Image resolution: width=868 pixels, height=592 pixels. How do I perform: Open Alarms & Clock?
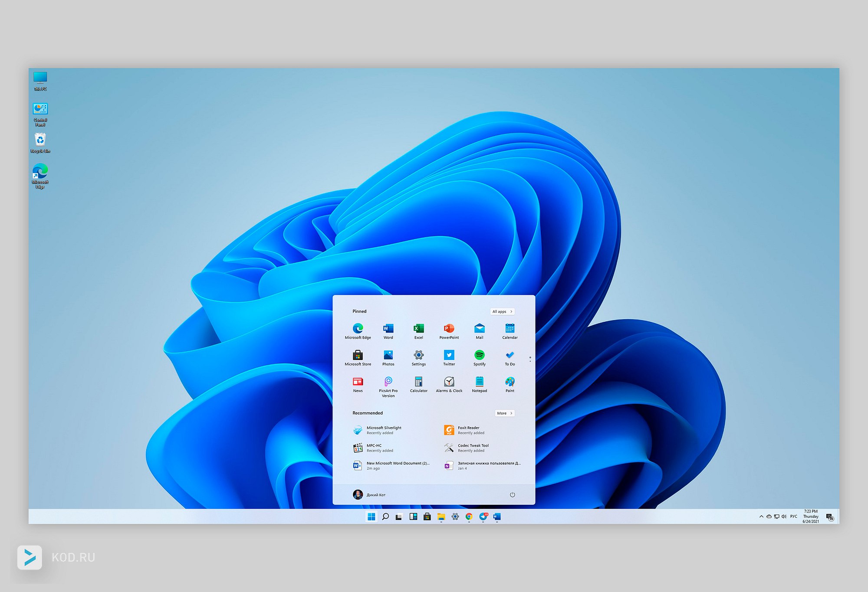coord(449,385)
